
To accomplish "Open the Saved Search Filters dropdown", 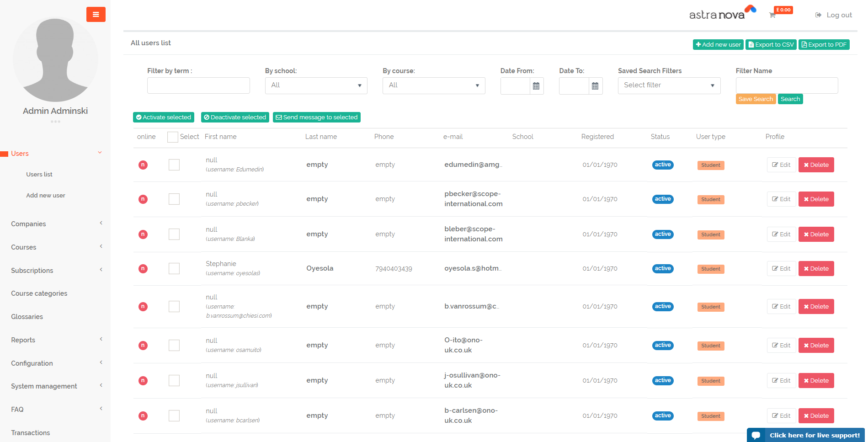I will [669, 86].
